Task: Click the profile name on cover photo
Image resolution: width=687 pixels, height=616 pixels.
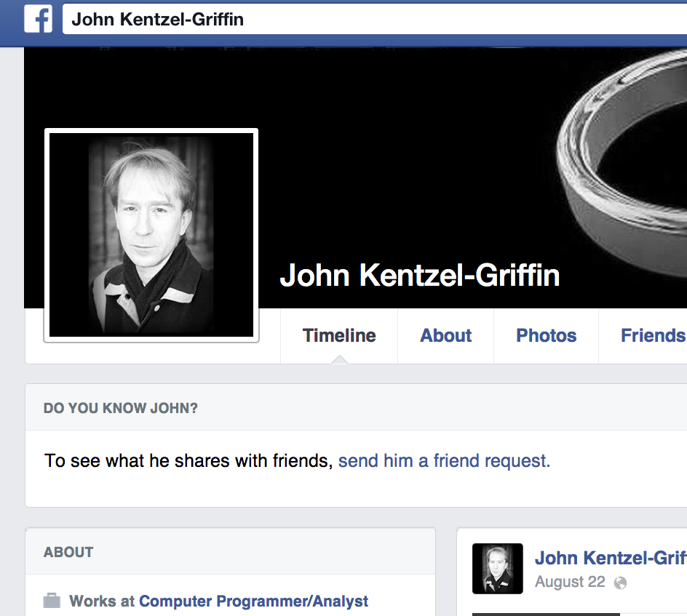Action: coord(419,276)
